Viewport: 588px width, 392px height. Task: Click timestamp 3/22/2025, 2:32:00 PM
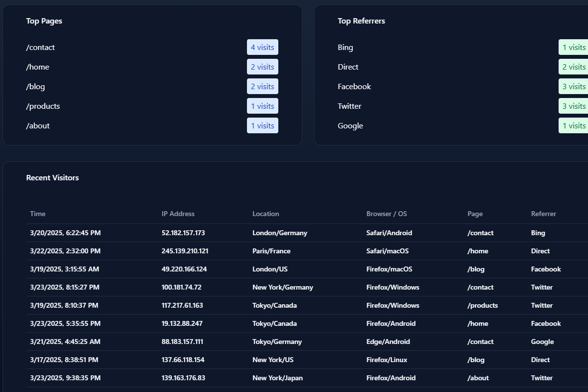point(65,251)
